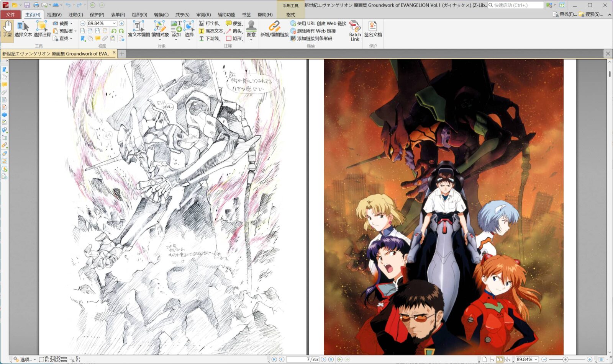The height and width of the screenshot is (364, 613).
Task: Go to the previous page
Action: click(282, 359)
